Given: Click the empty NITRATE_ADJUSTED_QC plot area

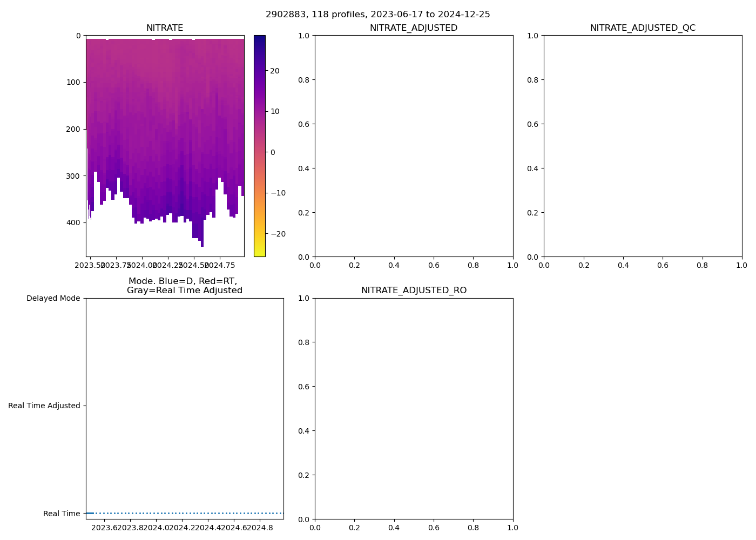Looking at the screenshot, I should (643, 146).
